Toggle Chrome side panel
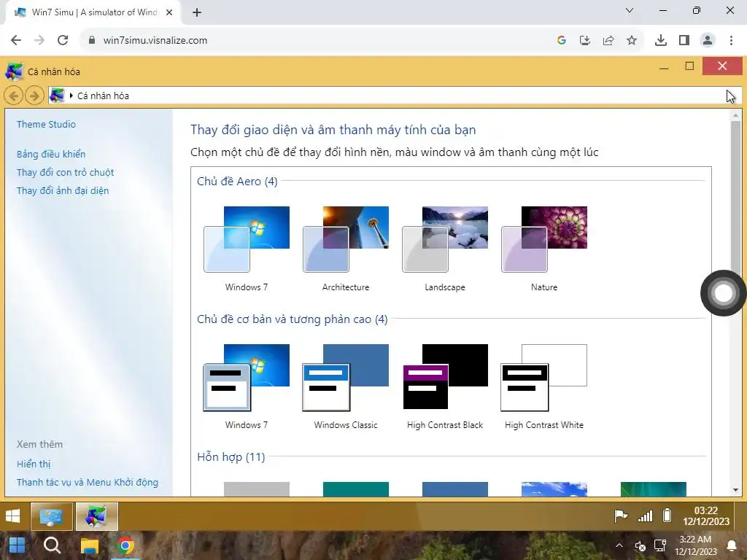 click(684, 40)
